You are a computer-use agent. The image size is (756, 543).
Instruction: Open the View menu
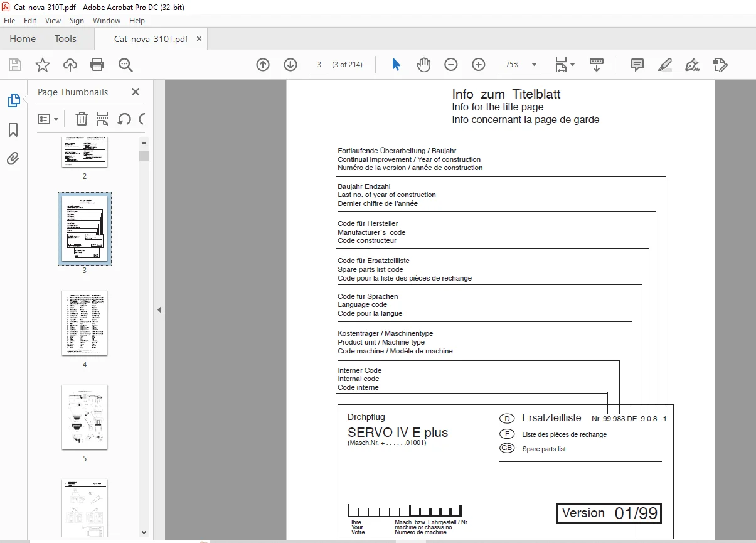[53, 21]
